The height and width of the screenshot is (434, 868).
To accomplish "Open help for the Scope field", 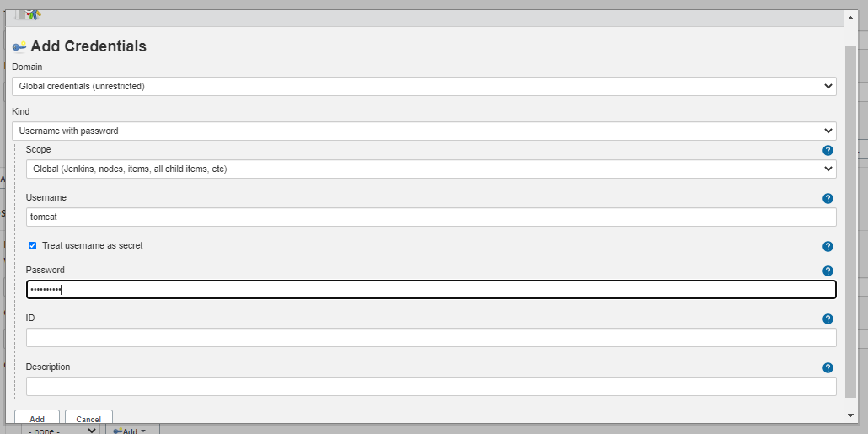I will [828, 150].
